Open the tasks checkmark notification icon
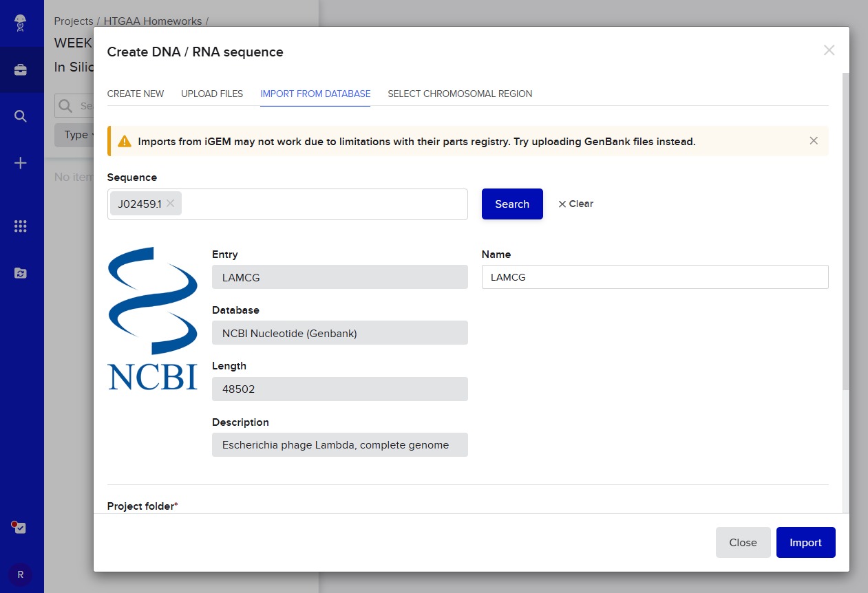This screenshot has height=593, width=868. click(x=20, y=528)
